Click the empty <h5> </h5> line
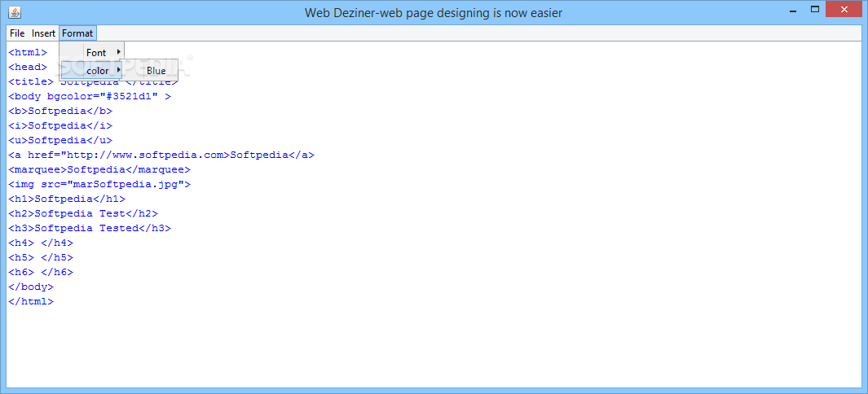 click(x=41, y=257)
